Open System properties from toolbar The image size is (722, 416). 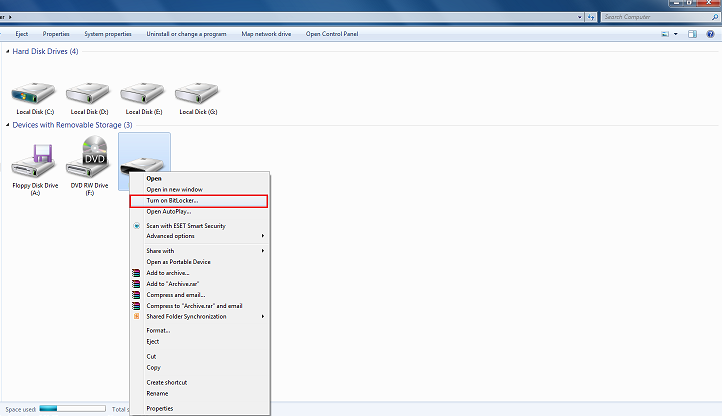[x=108, y=34]
